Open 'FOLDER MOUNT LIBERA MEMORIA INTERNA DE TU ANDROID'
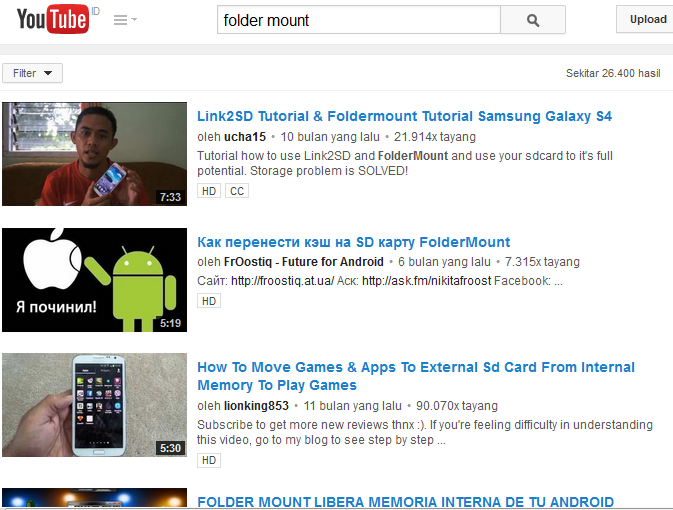 point(406,502)
